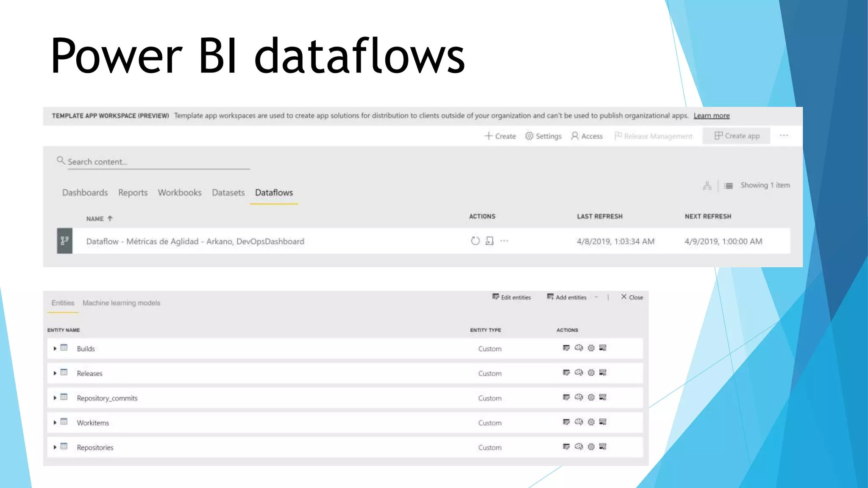Click the dataflow export icon next to refresh

click(490, 241)
